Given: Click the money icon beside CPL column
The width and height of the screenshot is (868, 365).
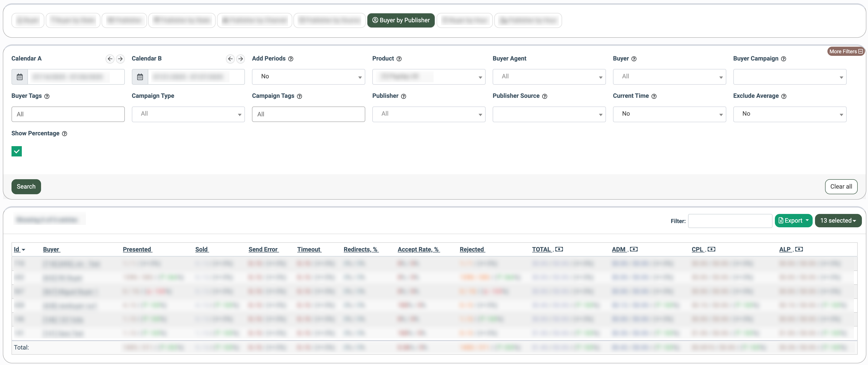Looking at the screenshot, I should [711, 249].
